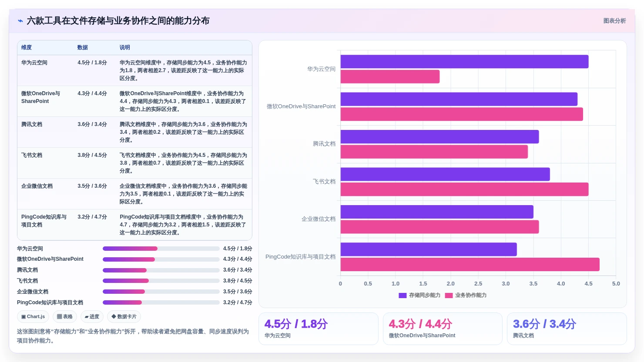
Task: Click the 微软OneDrive与SharePoint table row name
Action: [41, 97]
